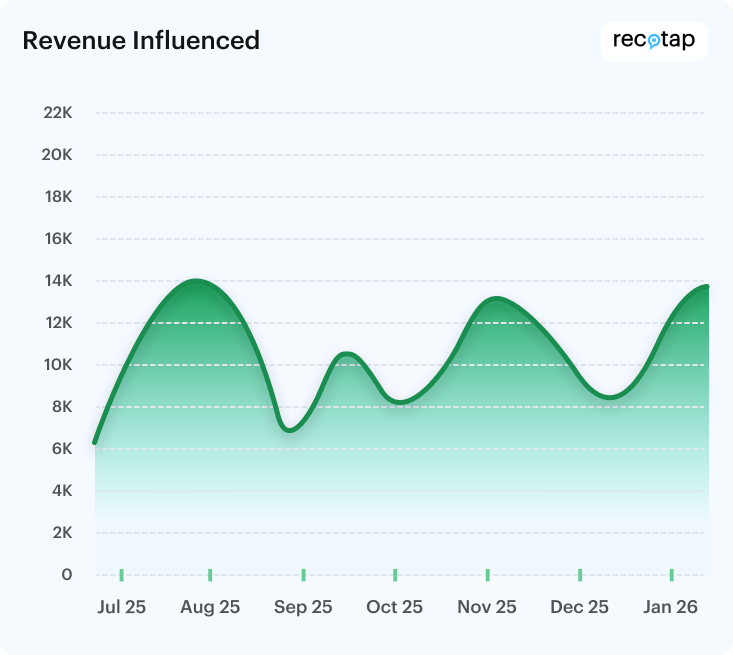This screenshot has height=655, width=733.
Task: Select the tick mark above Aug 25
Action: click(x=210, y=575)
